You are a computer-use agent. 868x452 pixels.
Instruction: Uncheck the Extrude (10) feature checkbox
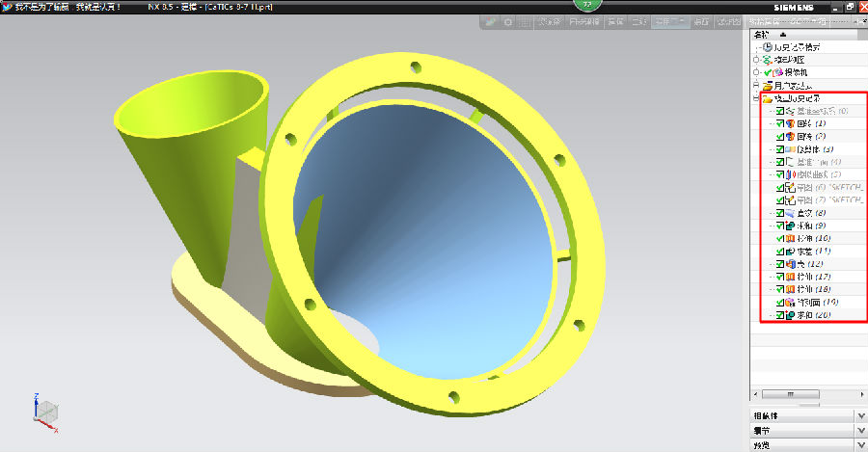click(779, 238)
